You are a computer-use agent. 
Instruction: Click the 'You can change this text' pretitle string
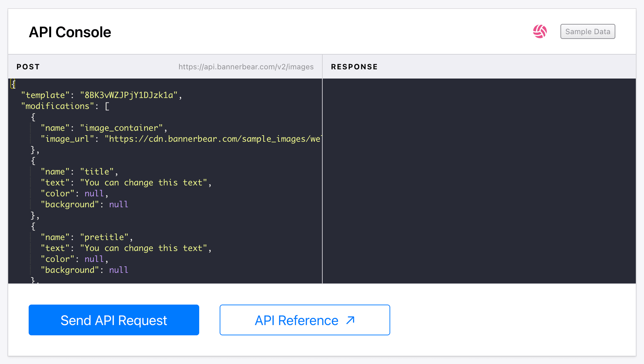146,248
